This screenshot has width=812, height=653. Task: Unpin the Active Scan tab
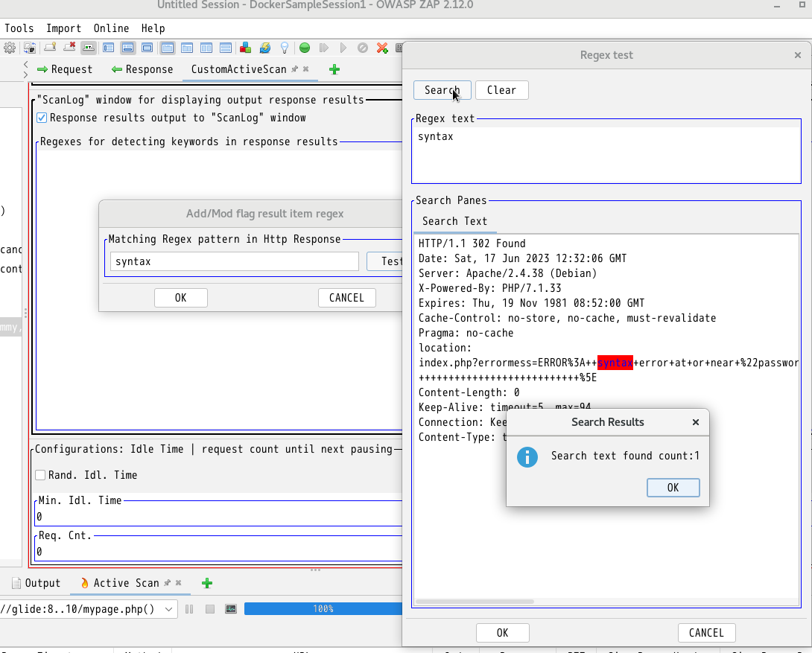pos(167,583)
